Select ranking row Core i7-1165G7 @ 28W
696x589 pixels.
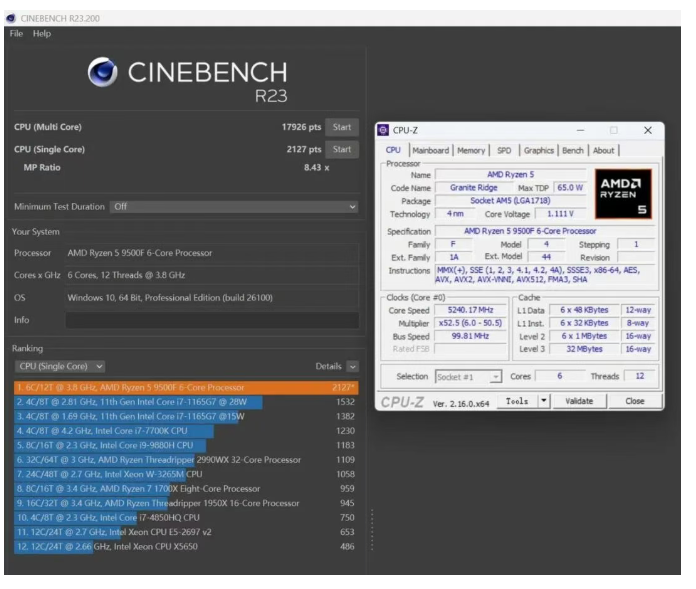tap(186, 402)
